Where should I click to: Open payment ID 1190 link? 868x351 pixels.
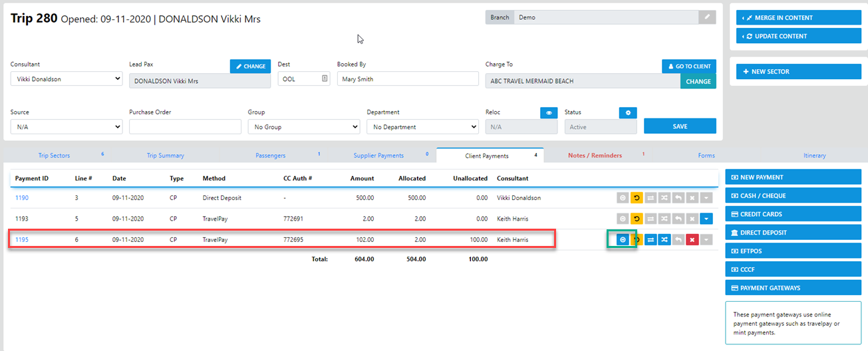coord(22,198)
